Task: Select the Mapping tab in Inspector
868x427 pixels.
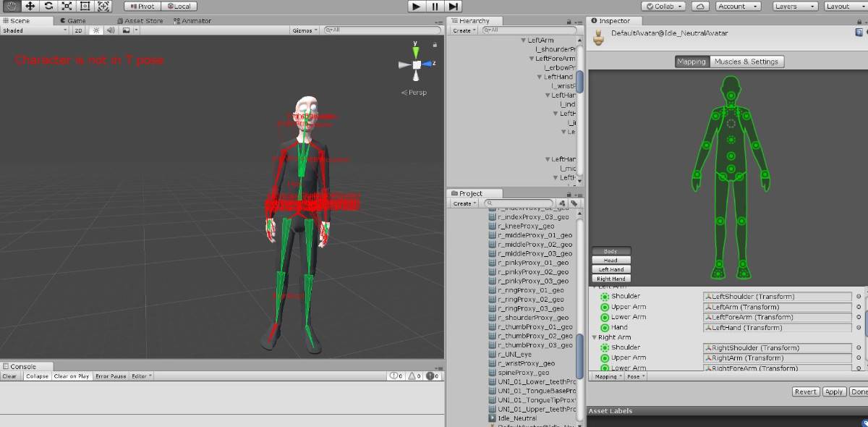Action: tap(692, 62)
